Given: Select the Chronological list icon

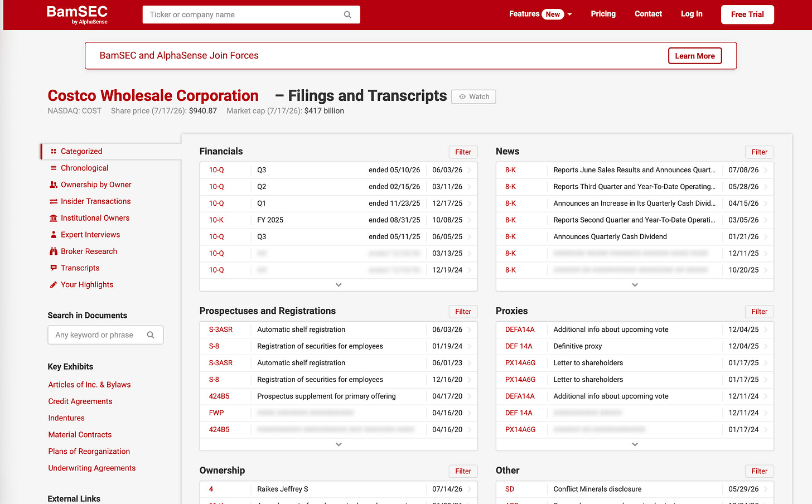Looking at the screenshot, I should click(54, 168).
